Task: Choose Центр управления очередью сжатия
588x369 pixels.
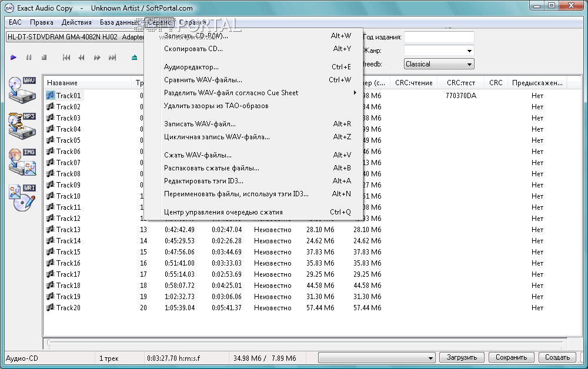Action: 253,212
